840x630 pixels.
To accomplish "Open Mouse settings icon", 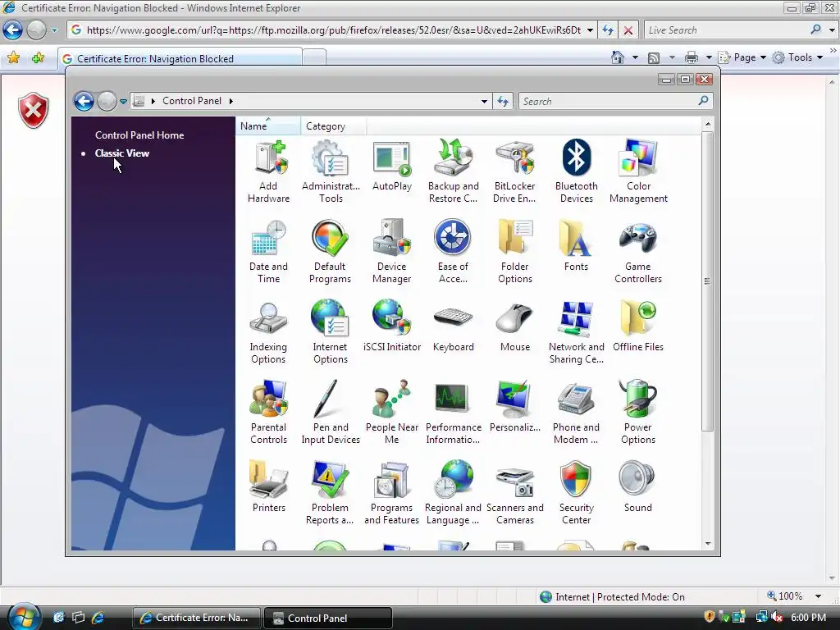I will pos(515,326).
